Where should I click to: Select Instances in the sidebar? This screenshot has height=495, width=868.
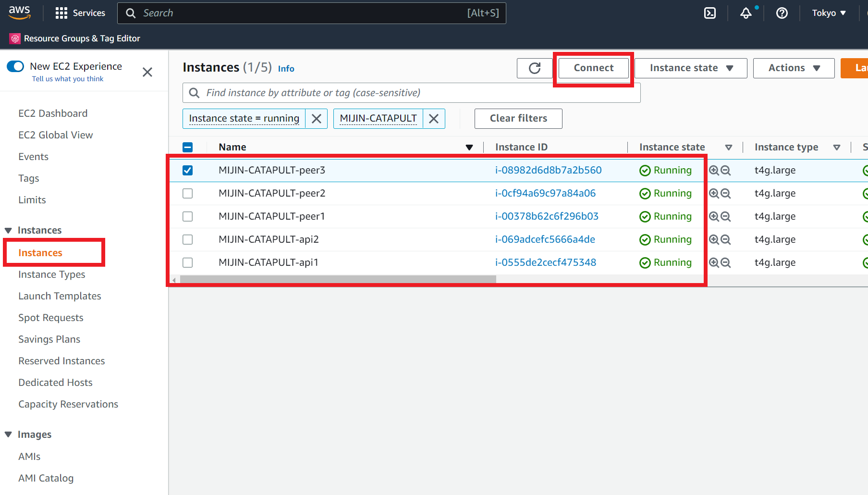point(40,253)
